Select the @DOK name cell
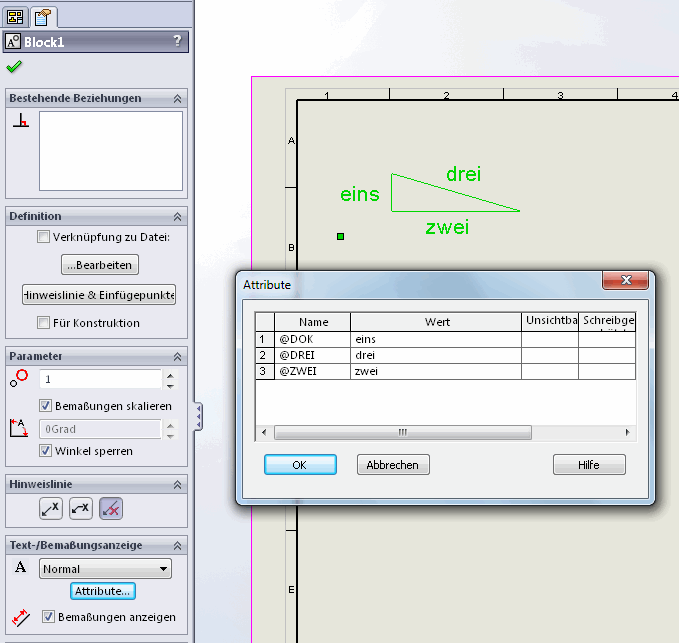Viewport: 679px width, 643px height. (x=312, y=339)
